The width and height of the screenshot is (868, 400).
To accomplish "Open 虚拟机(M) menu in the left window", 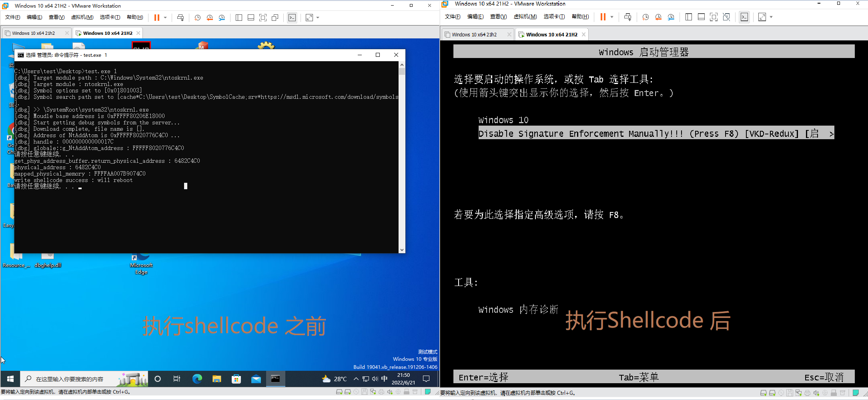I will point(82,17).
